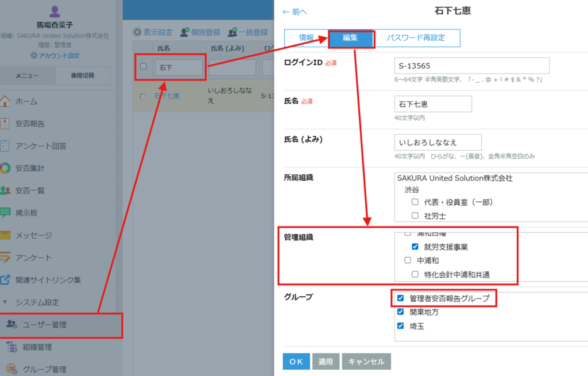Viewport: 588px width, 376px height.
Task: Go back using the 前へ link
Action: tap(295, 11)
